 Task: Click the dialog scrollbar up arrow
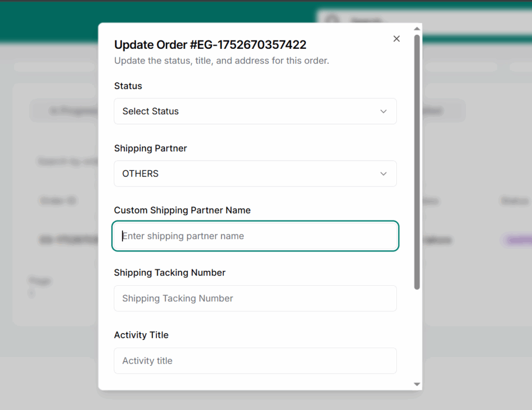click(x=417, y=29)
